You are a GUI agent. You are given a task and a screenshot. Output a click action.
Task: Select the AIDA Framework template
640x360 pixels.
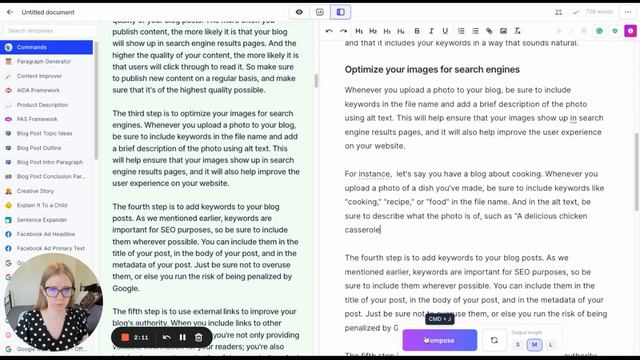tap(47, 90)
